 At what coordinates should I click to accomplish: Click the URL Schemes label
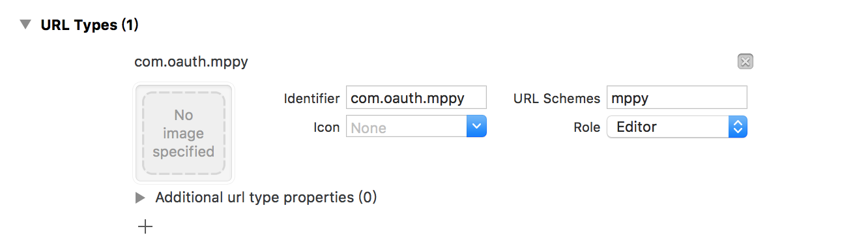click(557, 99)
